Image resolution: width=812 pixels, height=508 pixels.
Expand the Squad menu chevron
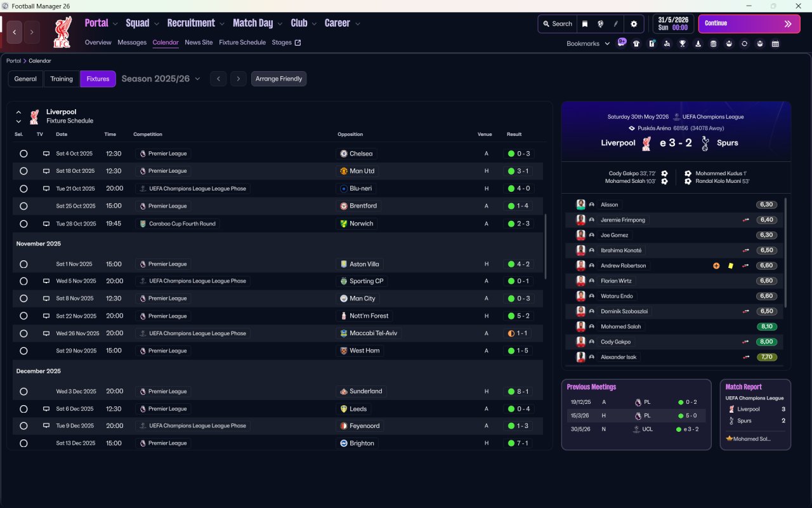[156, 24]
